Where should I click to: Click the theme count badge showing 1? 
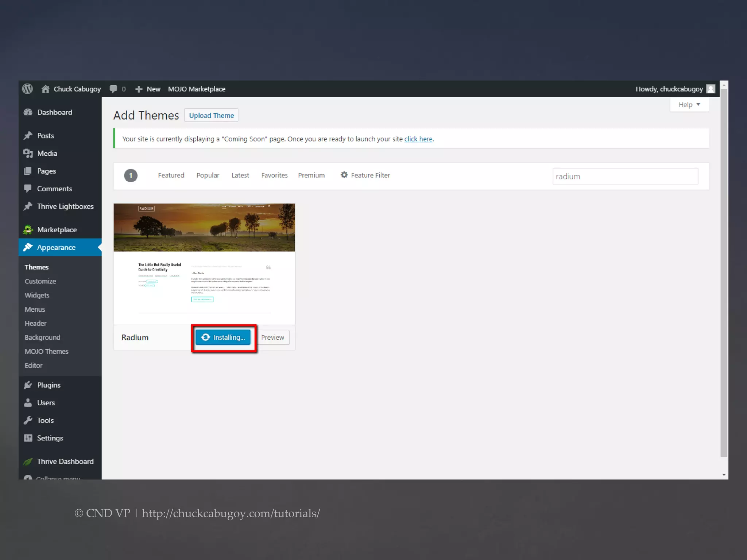click(x=131, y=175)
